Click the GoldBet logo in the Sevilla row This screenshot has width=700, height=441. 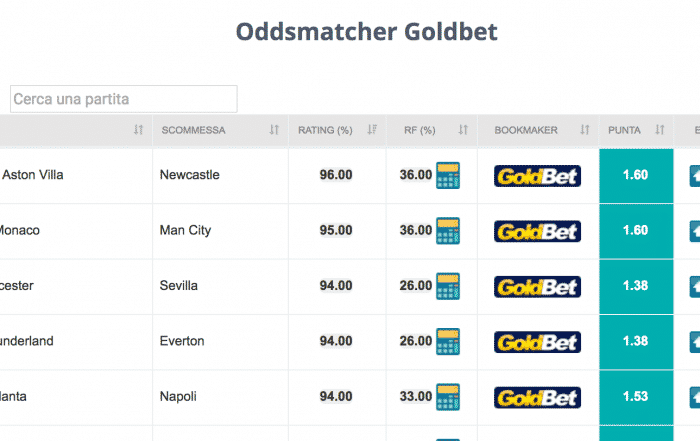(x=538, y=287)
